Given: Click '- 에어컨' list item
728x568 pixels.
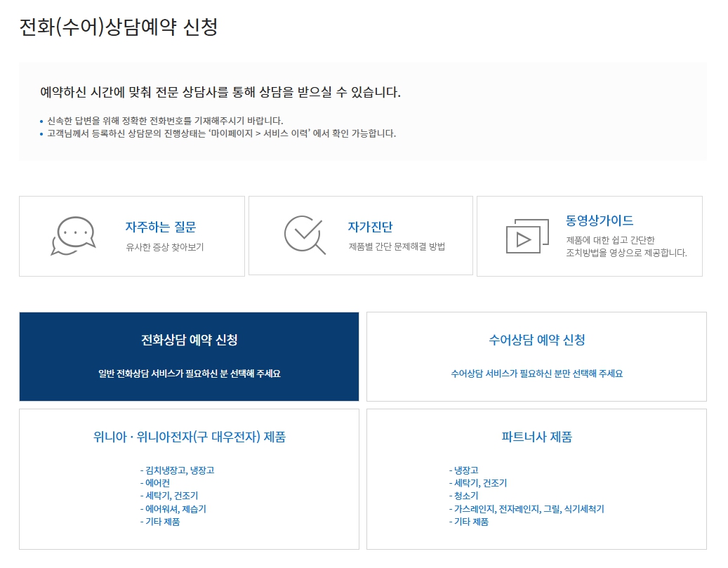Looking at the screenshot, I should point(155,483).
